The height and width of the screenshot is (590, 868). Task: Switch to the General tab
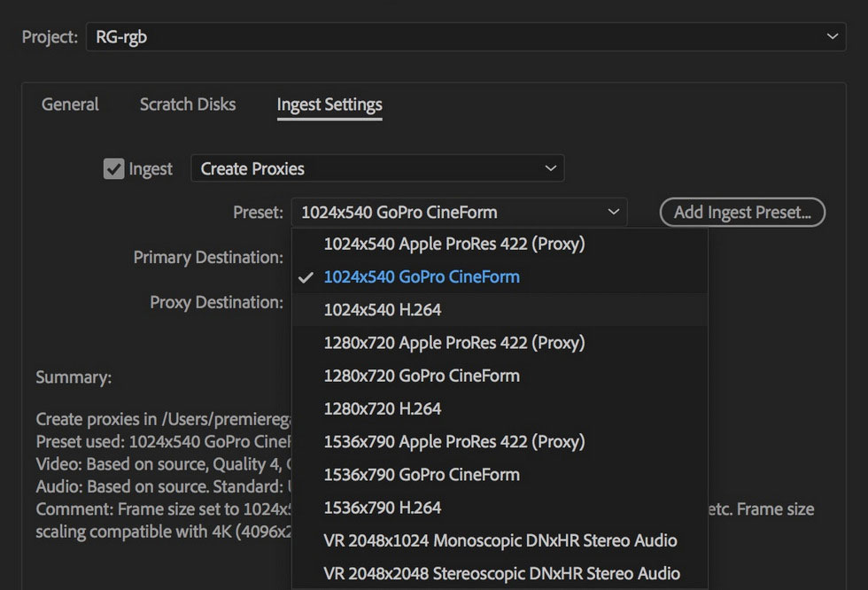(x=70, y=105)
